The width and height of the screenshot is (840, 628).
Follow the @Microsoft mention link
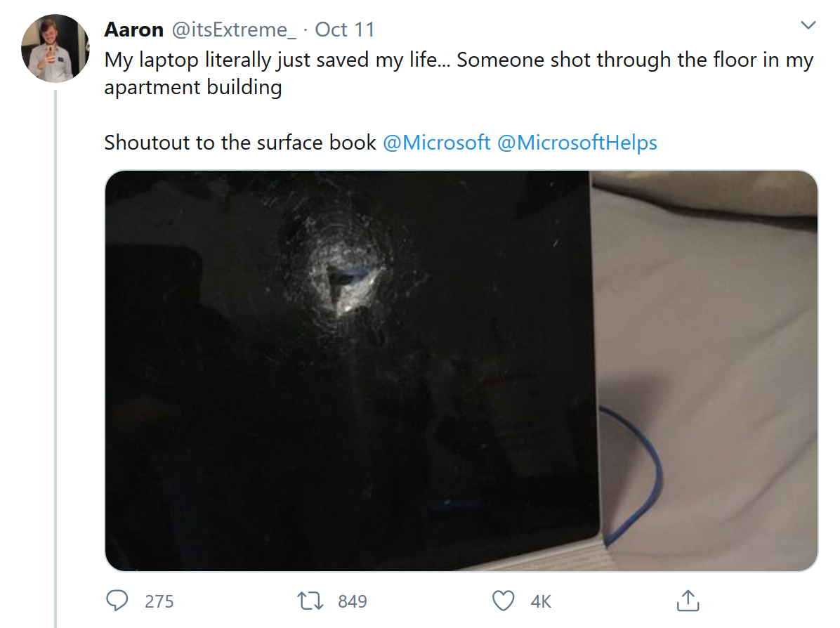436,143
